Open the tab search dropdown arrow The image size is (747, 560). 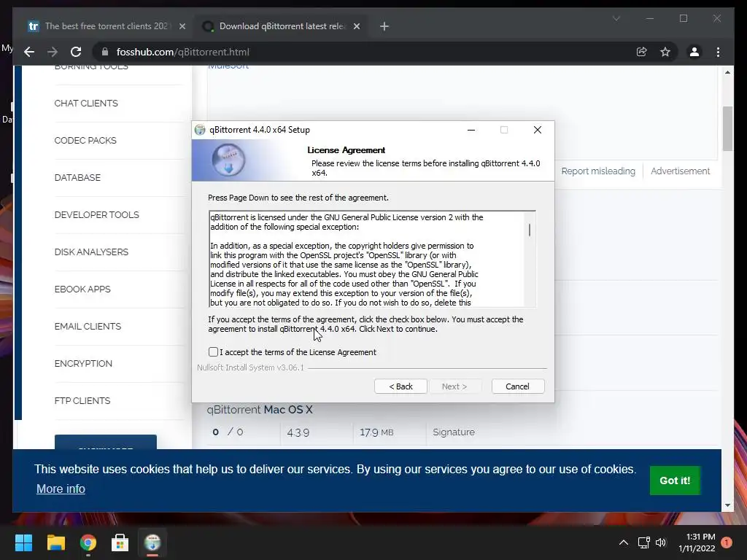click(x=616, y=18)
